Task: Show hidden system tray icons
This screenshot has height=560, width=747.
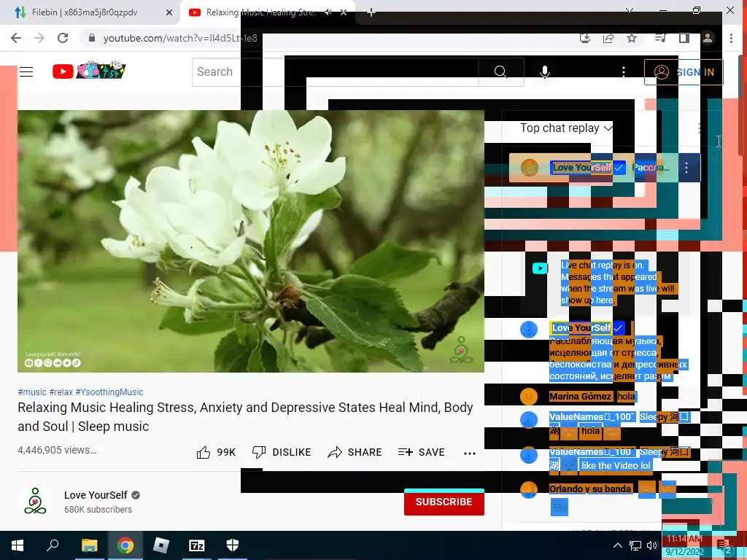Action: (617, 545)
